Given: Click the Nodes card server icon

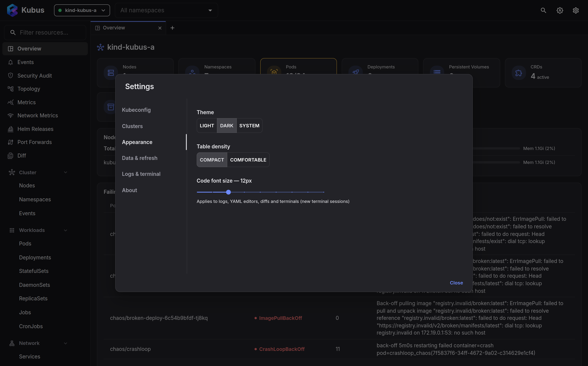Looking at the screenshot, I should pos(111,73).
